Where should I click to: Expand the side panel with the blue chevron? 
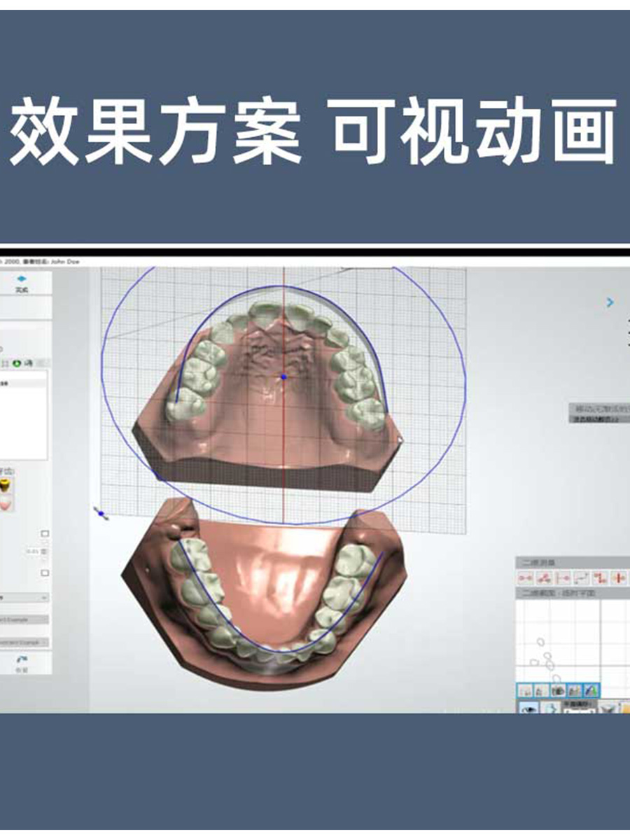(610, 302)
